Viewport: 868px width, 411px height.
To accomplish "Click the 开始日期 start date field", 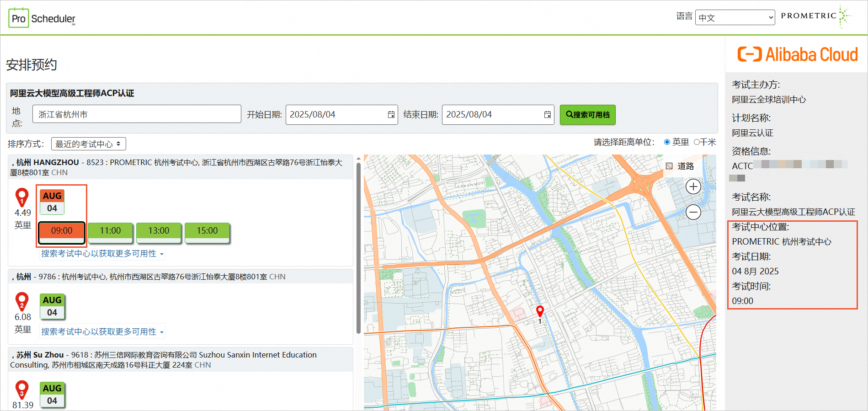I will (341, 115).
